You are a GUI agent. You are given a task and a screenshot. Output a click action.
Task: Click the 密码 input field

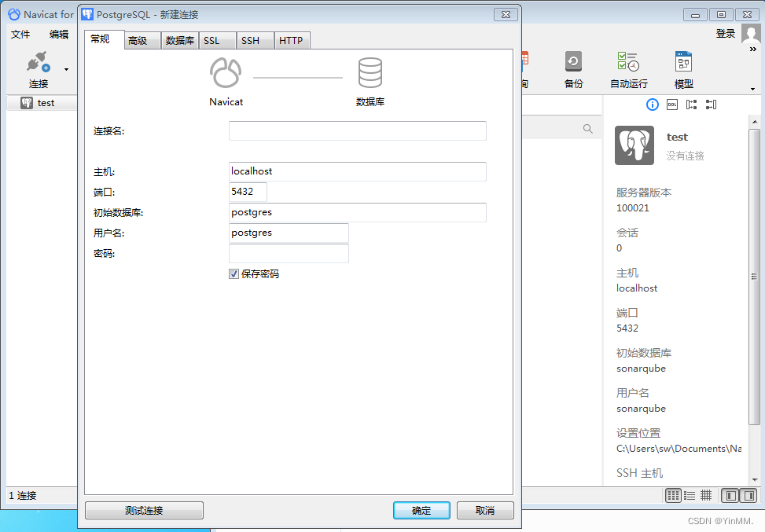289,254
